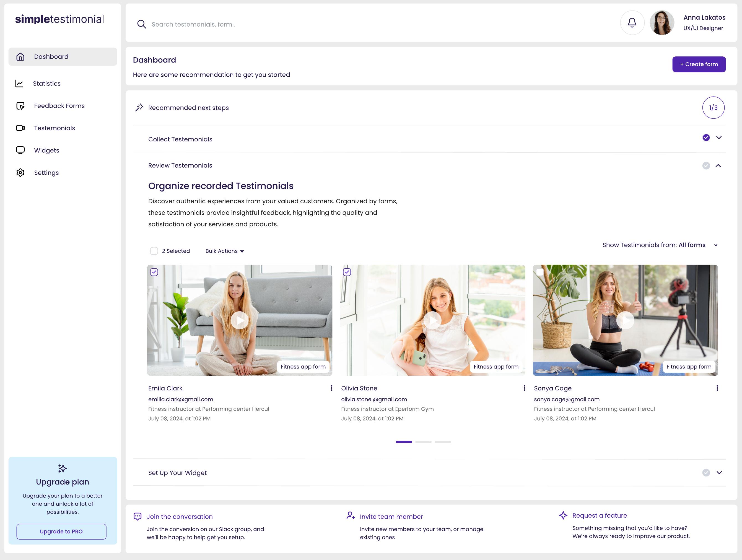742x560 pixels.
Task: Click the Upgrade plan sparkle icon
Action: pos(63,468)
